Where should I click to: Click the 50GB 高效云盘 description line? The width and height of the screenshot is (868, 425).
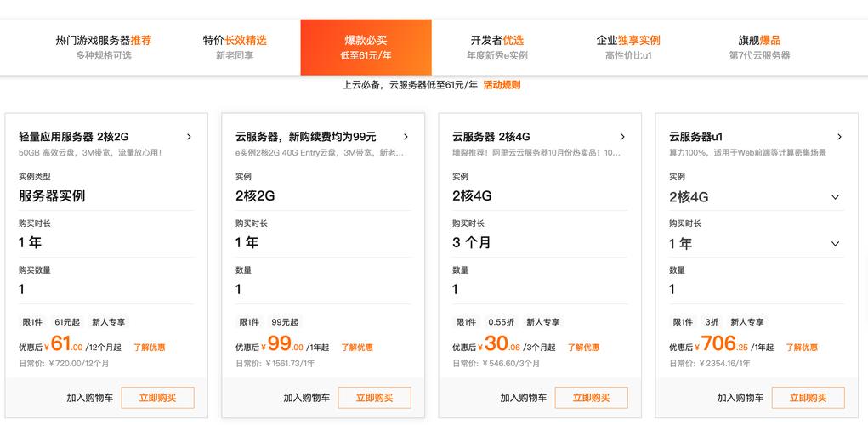click(x=90, y=153)
